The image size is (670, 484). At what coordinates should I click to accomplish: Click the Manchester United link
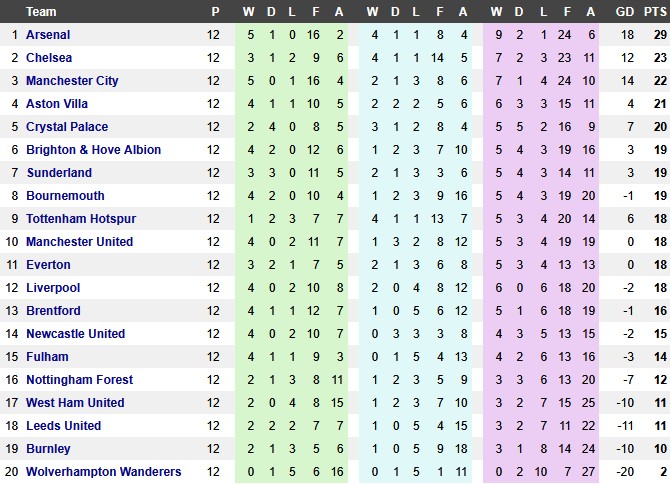point(79,242)
